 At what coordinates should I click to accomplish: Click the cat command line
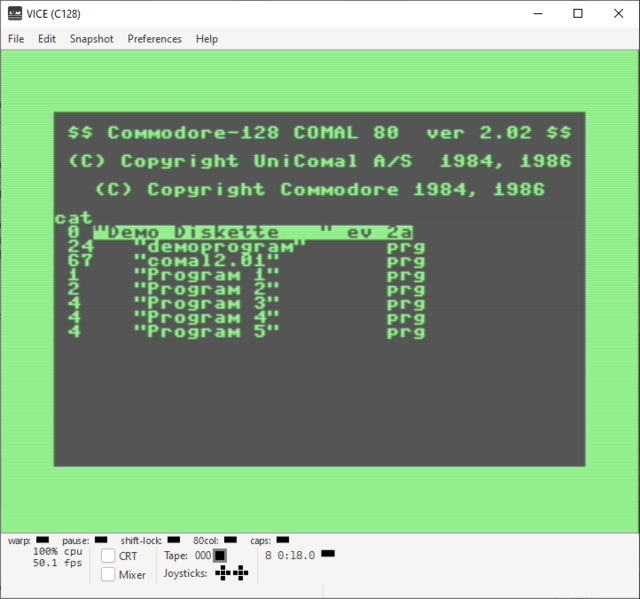74,218
